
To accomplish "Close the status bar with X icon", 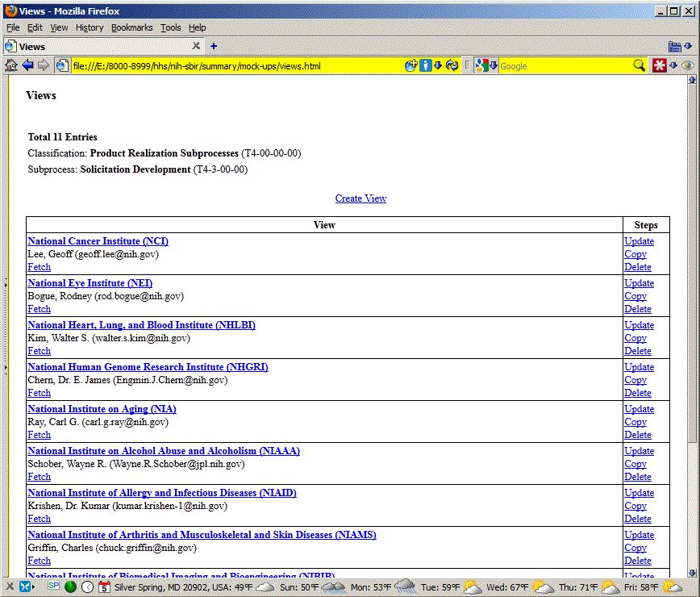I will (10, 587).
